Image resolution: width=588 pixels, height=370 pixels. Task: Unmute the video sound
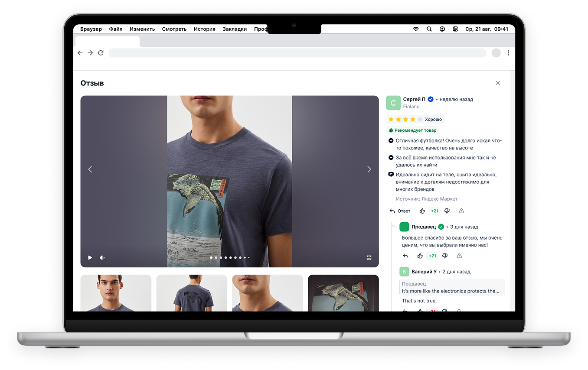[102, 257]
